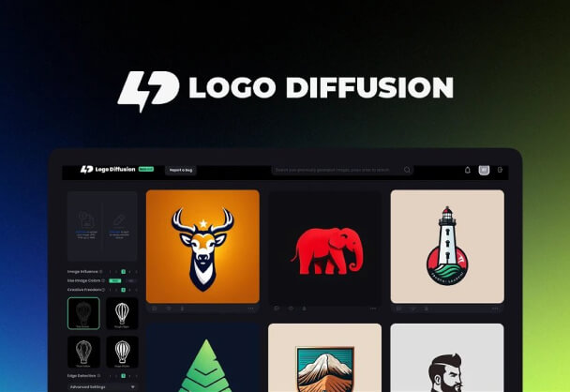
Task: Click the Report a bug button
Action: [181, 170]
